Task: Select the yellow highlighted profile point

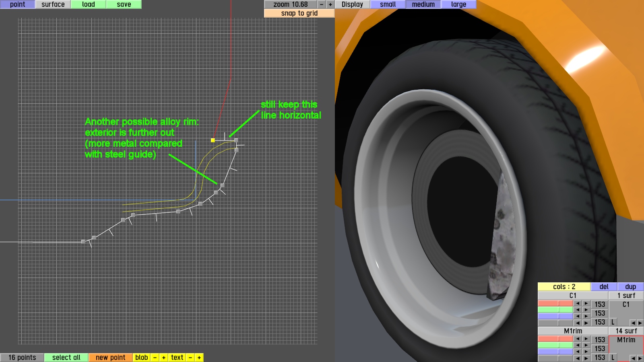Action: click(213, 140)
